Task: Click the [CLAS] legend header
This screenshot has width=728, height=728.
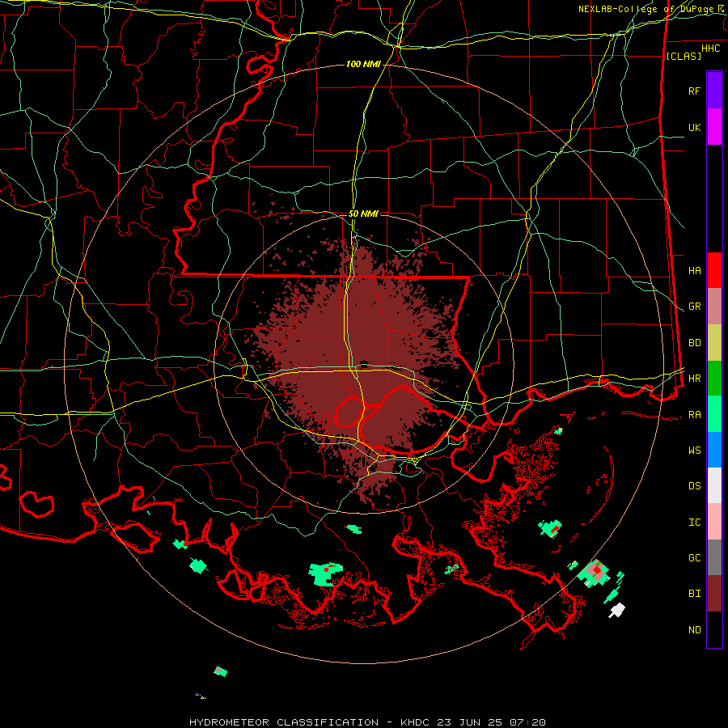Action: point(683,56)
